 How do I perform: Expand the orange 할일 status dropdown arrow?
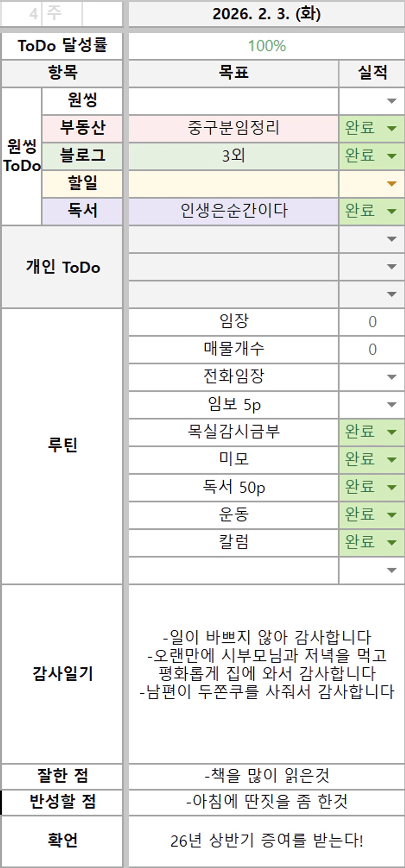click(391, 184)
